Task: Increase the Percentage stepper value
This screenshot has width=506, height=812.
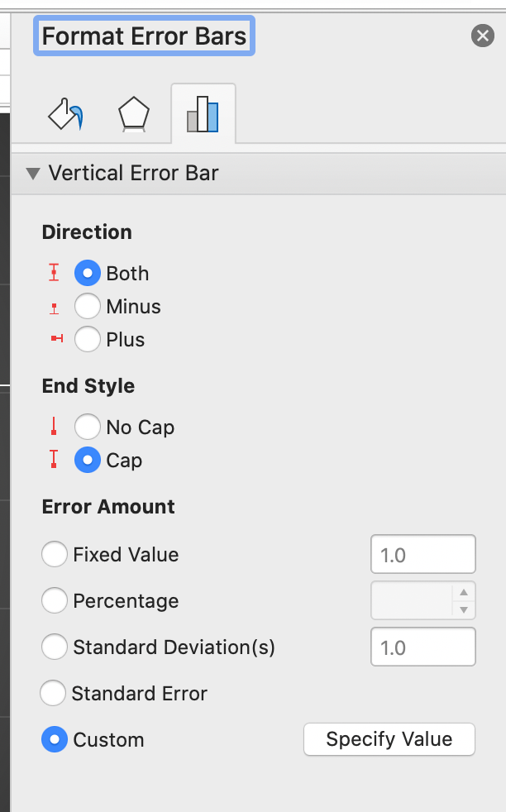Action: coord(464,592)
